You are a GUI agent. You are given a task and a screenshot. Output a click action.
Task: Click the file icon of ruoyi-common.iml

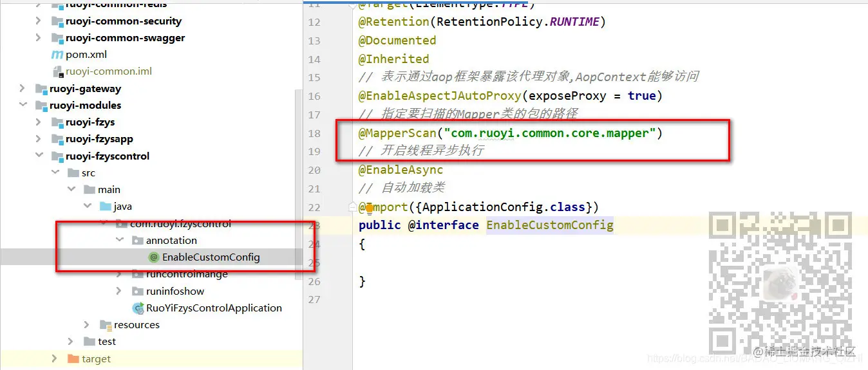(x=57, y=71)
